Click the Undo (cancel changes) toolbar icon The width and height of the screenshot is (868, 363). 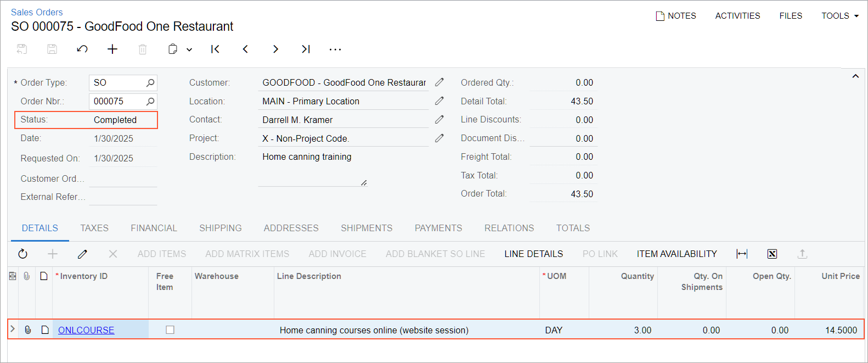point(82,49)
